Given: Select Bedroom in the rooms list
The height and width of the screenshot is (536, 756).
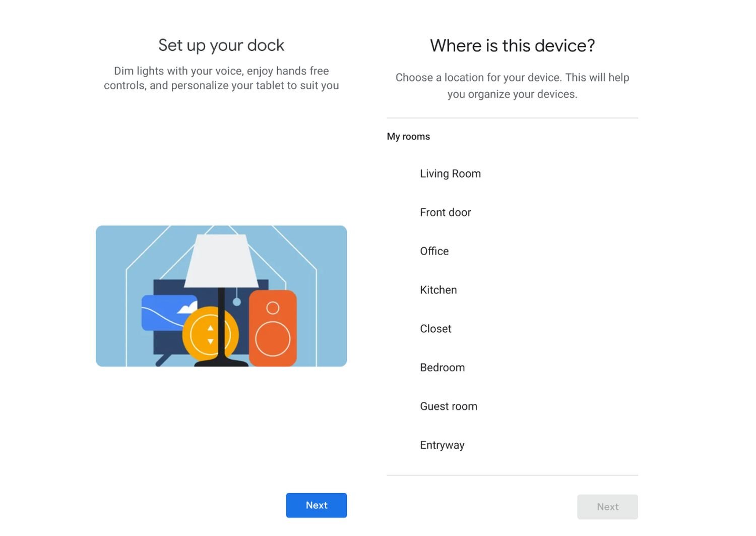Looking at the screenshot, I should point(442,368).
